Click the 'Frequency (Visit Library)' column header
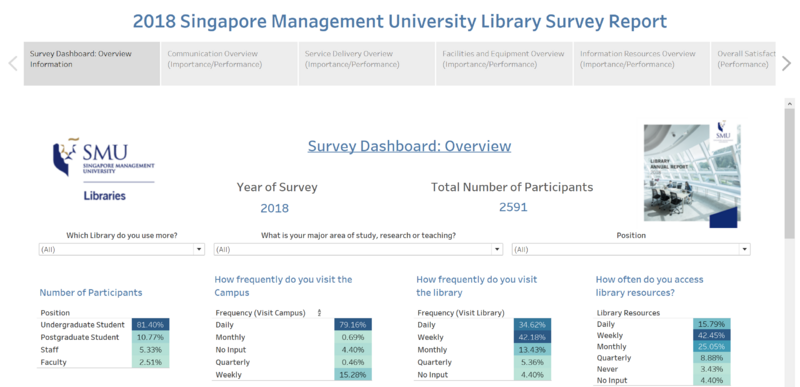The height and width of the screenshot is (387, 800). coord(461,313)
